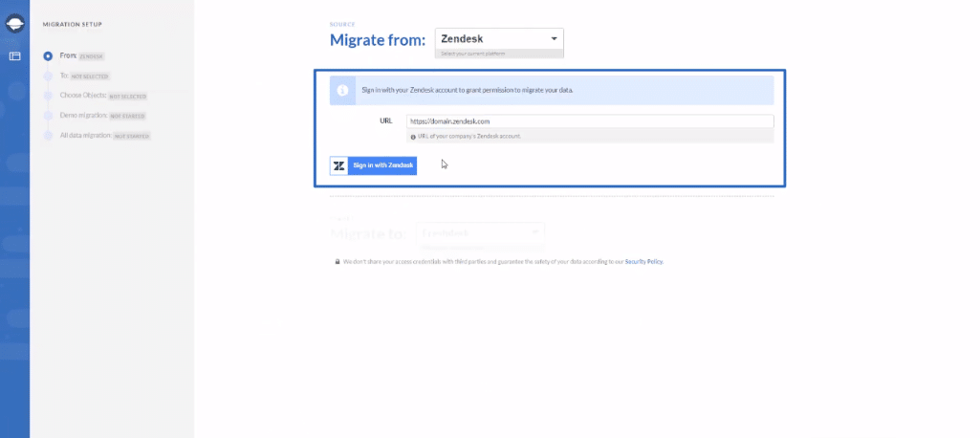Screen dimensions: 980x438
Task: Select the Choose Objects setup step
Action: (x=96, y=96)
